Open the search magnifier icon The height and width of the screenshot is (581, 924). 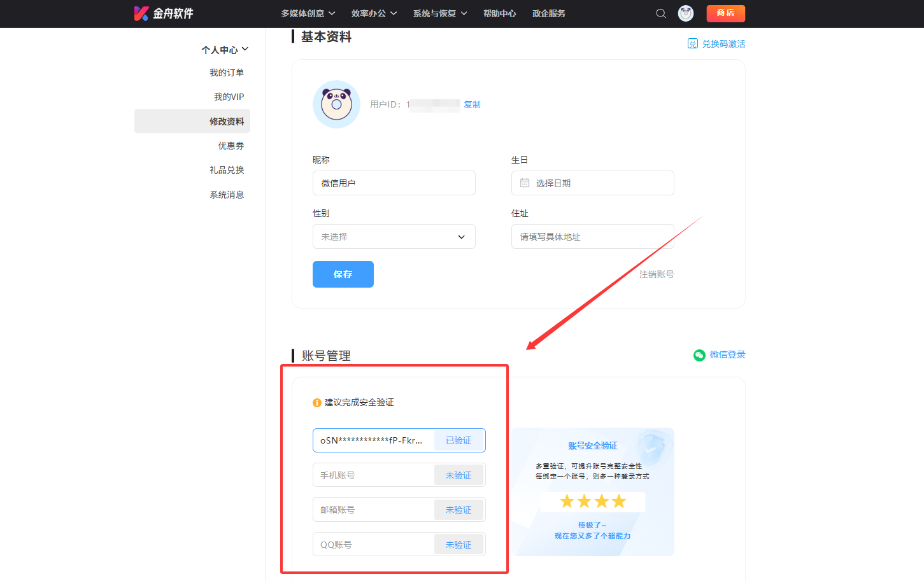[x=661, y=13]
